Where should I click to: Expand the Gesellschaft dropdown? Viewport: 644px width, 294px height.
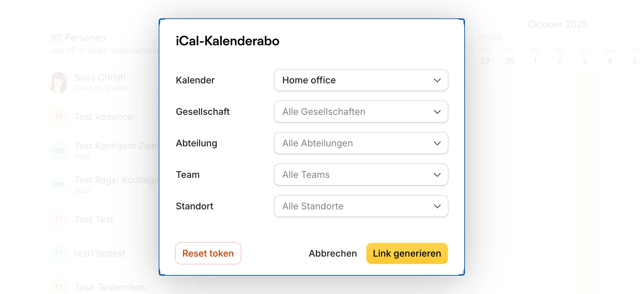[x=360, y=112]
